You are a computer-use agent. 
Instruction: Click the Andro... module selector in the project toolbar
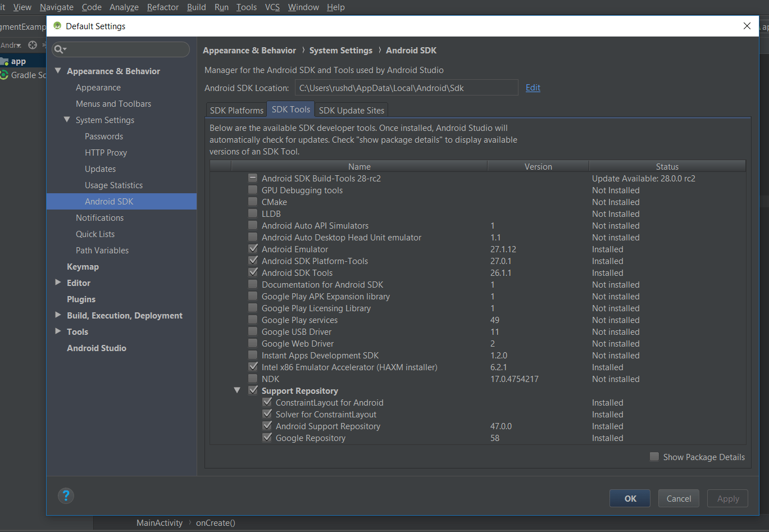click(x=11, y=45)
